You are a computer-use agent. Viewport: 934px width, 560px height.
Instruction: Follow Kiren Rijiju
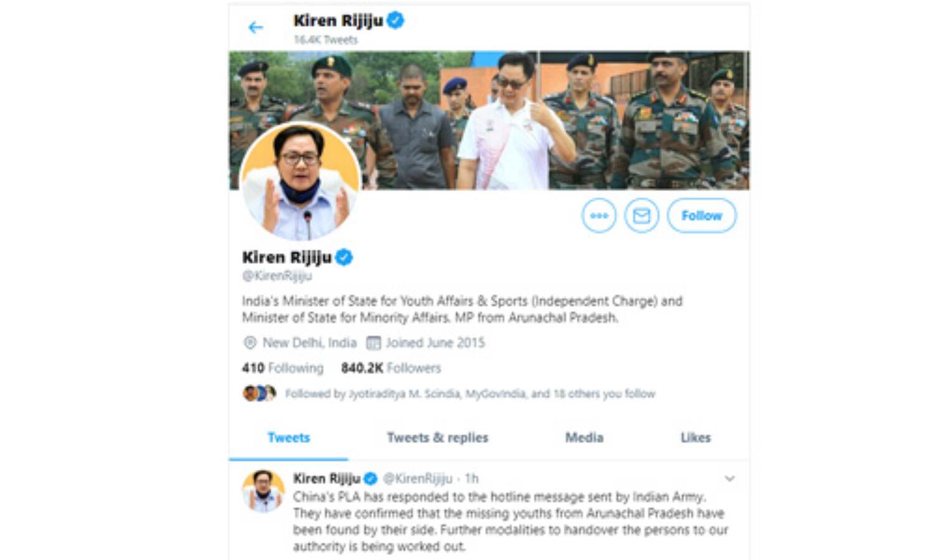pos(702,216)
